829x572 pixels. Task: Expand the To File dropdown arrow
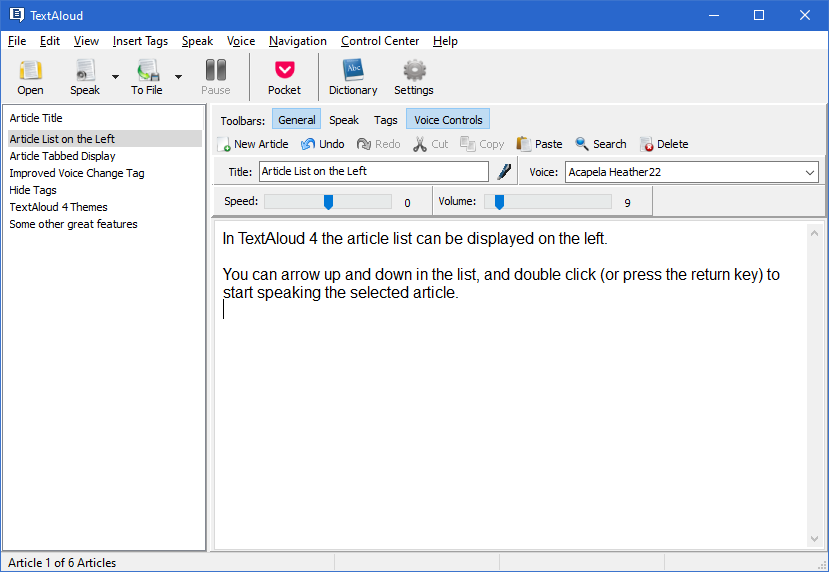(x=178, y=77)
